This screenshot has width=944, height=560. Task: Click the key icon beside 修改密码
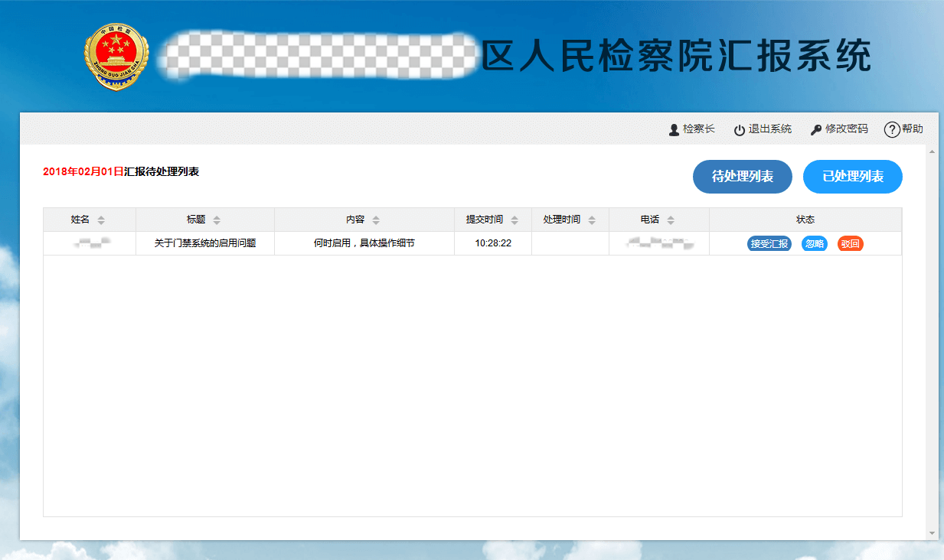tap(816, 130)
